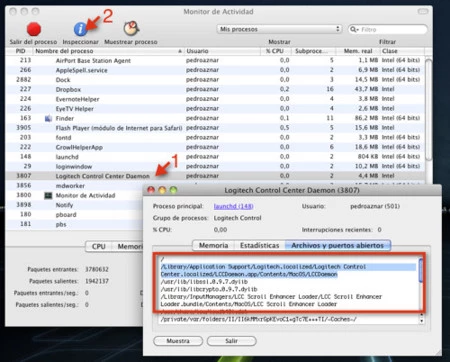Open Archivos y puertos abiertos tab

pyautogui.click(x=337, y=246)
